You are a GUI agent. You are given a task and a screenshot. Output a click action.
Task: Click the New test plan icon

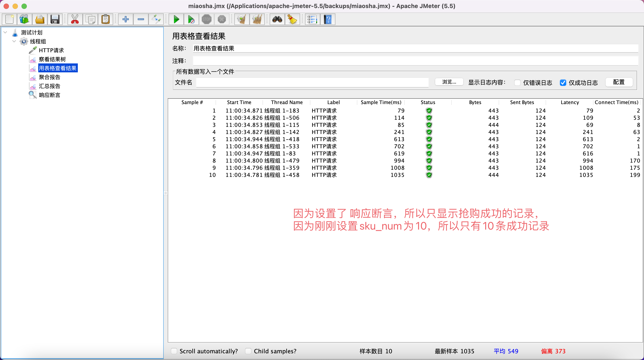[9, 19]
